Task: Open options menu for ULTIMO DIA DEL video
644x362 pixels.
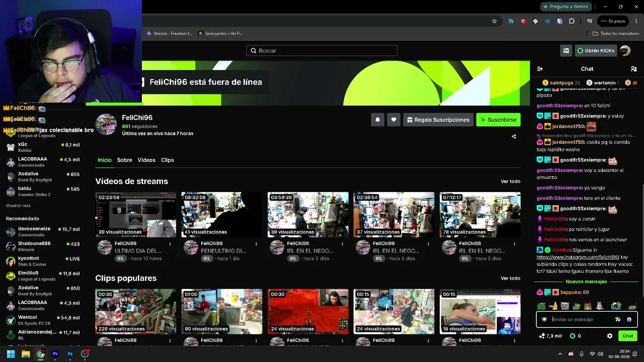Action: pos(170,244)
